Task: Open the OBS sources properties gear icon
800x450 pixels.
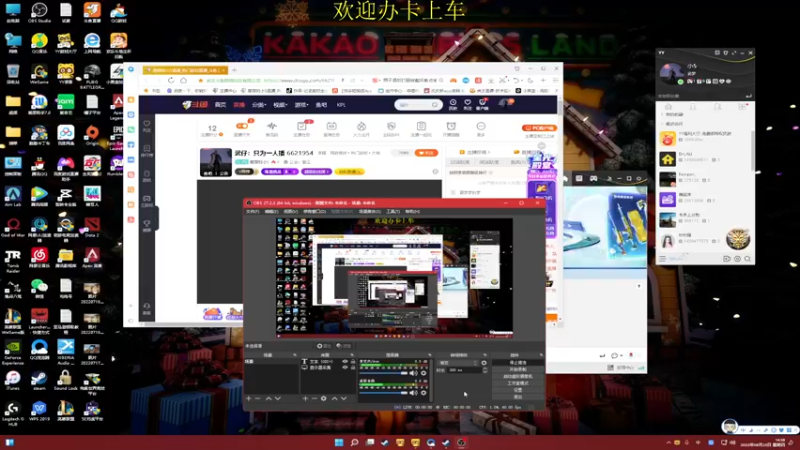Action: pyautogui.click(x=323, y=398)
